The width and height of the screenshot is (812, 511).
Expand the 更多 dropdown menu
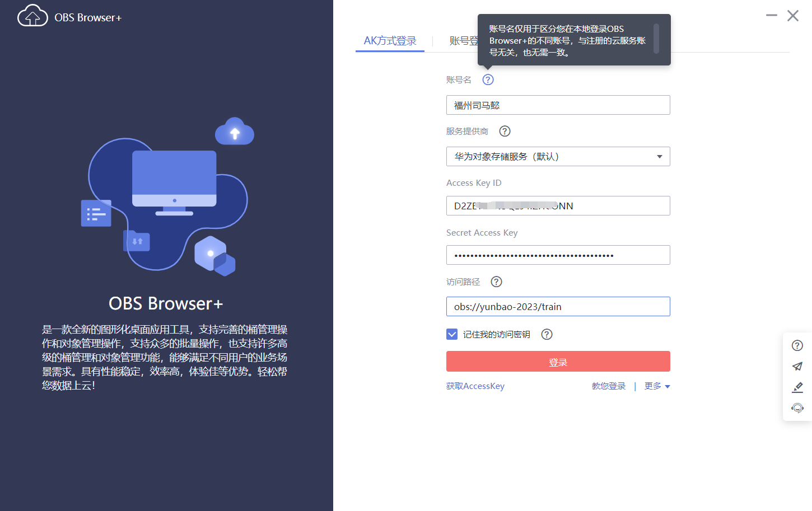point(656,386)
